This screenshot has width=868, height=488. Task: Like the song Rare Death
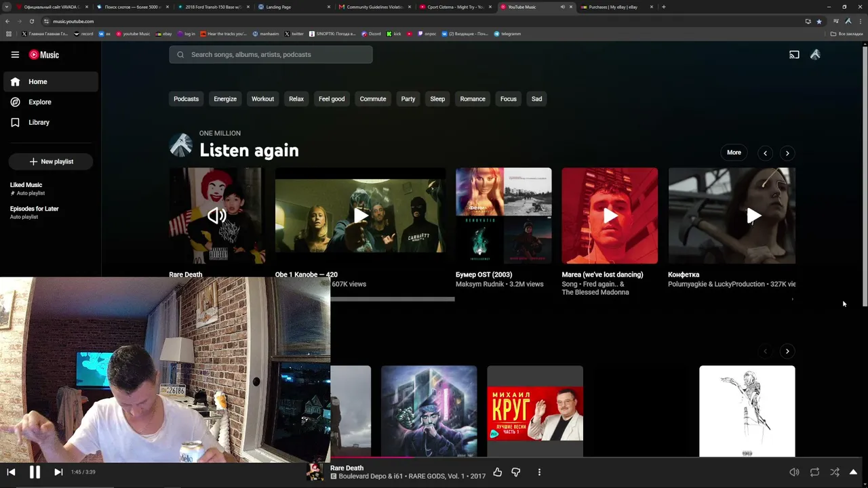click(x=498, y=472)
